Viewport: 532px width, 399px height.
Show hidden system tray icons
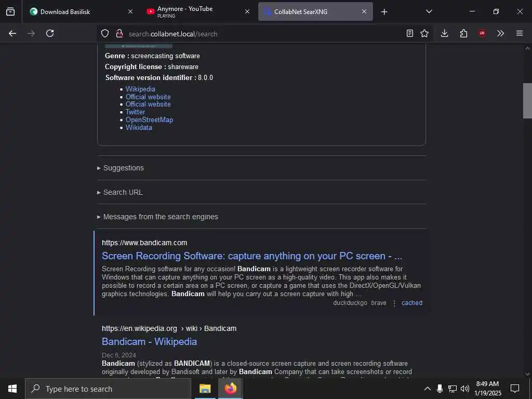[x=428, y=389]
